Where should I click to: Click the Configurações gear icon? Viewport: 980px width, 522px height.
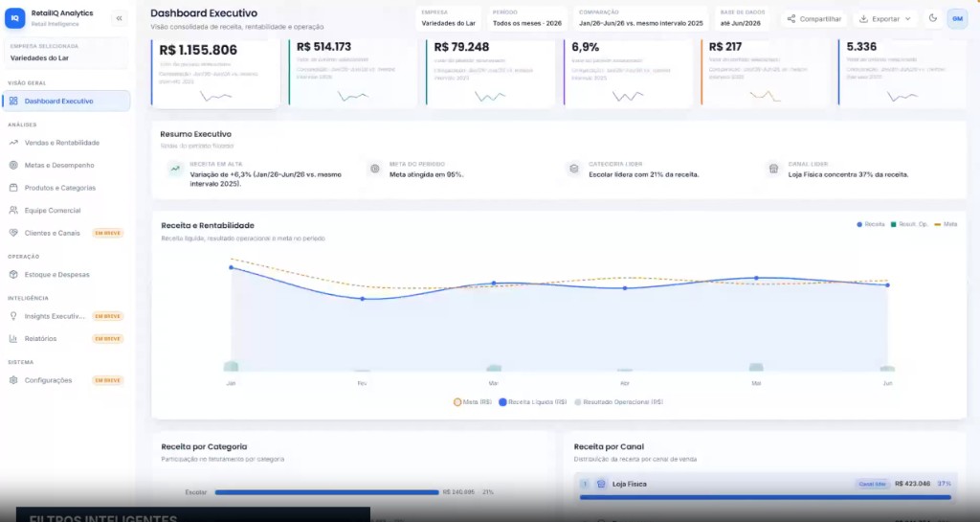13,380
